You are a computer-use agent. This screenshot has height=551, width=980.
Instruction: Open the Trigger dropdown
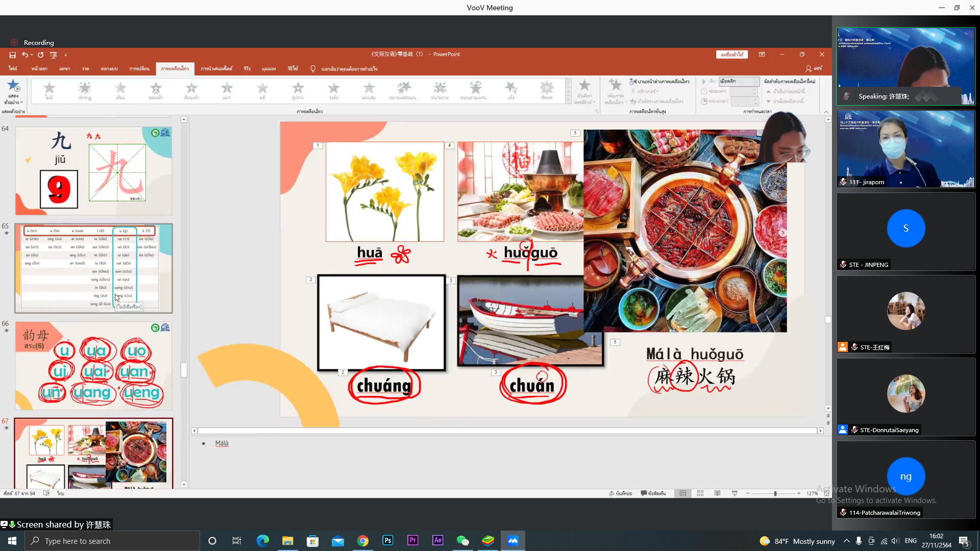pyautogui.click(x=645, y=91)
